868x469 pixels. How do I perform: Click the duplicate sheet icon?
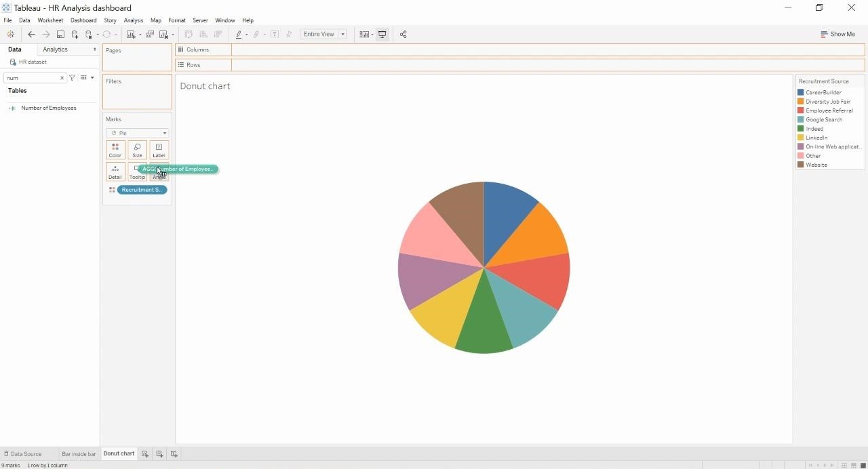(150, 35)
